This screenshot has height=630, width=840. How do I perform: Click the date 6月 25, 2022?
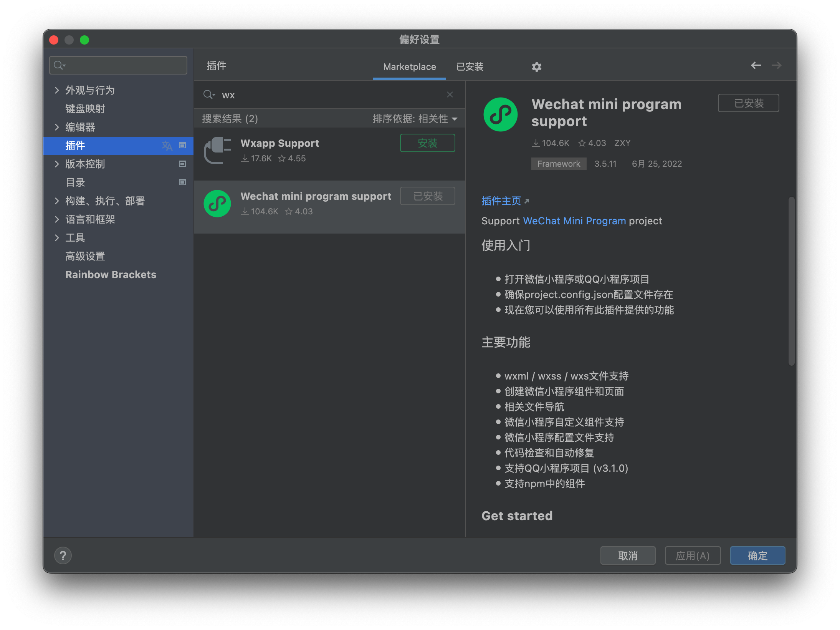[x=657, y=164]
